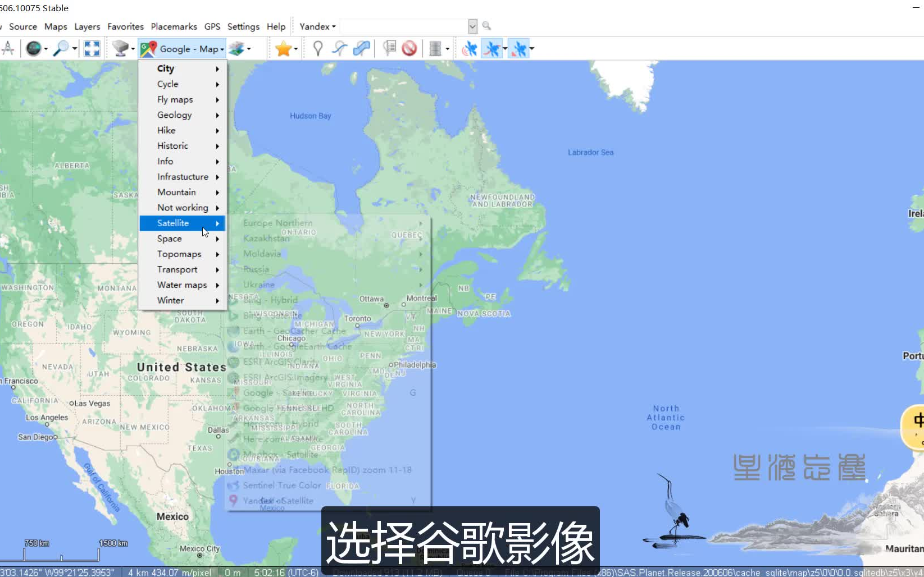The width and height of the screenshot is (924, 577).
Task: Select the add path tool
Action: [339, 49]
